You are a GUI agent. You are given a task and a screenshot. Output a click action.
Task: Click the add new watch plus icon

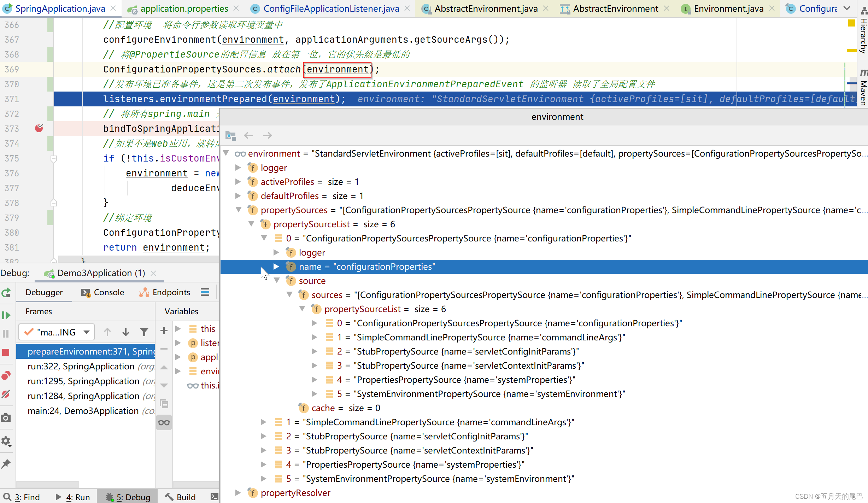click(164, 331)
